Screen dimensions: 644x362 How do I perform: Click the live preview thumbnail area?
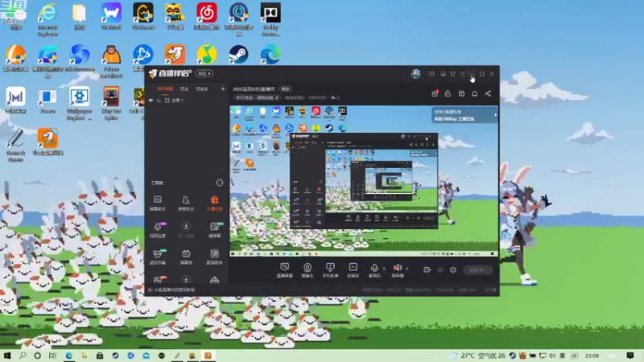(x=364, y=181)
